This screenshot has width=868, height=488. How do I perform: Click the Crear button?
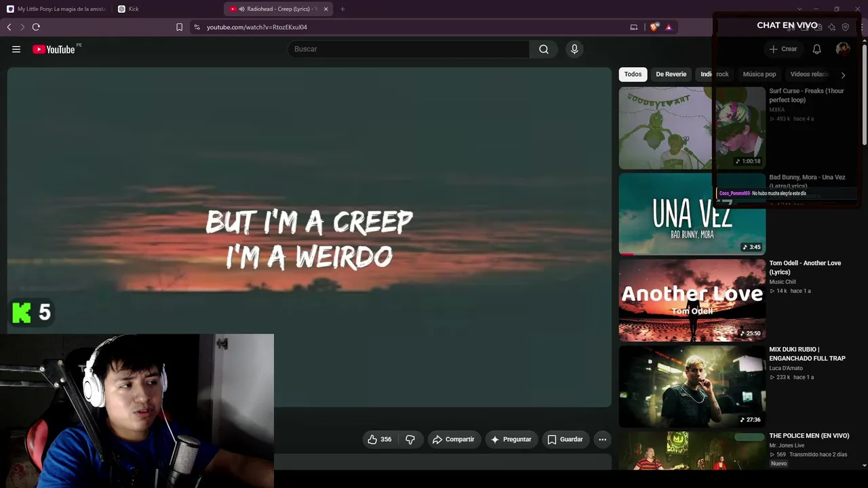(783, 49)
